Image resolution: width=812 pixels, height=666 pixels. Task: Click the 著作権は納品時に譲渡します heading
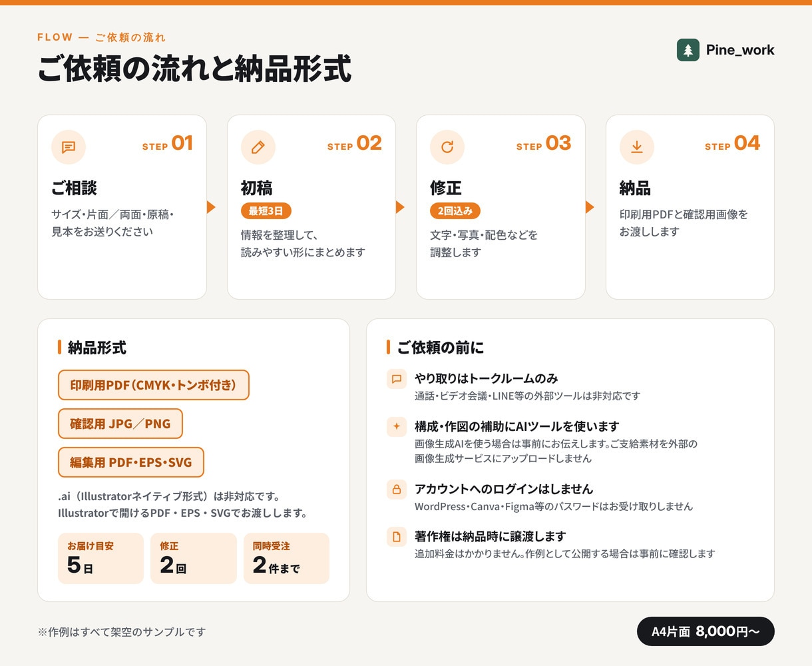coord(491,536)
